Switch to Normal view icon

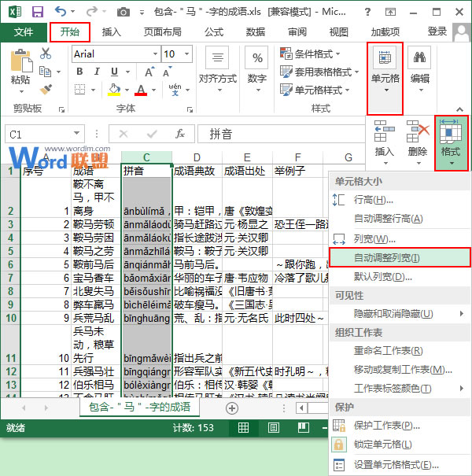pyautogui.click(x=243, y=428)
